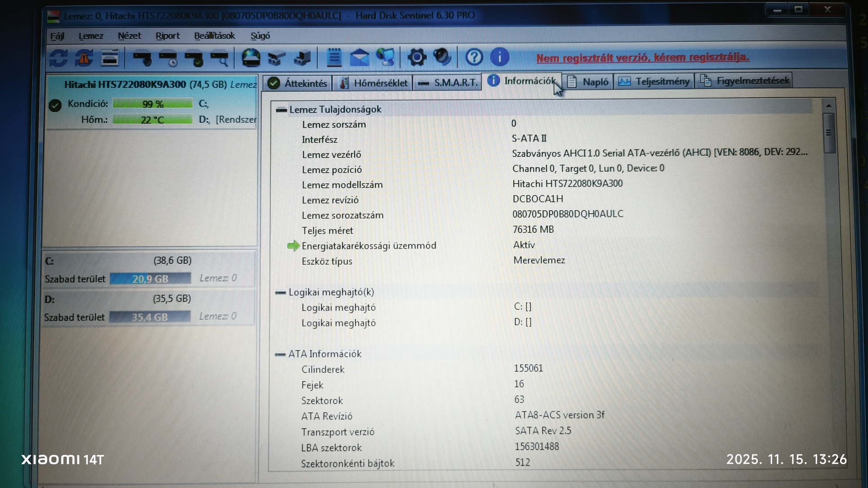Click the blue question mark help icon
This screenshot has width=868, height=488.
pos(474,57)
